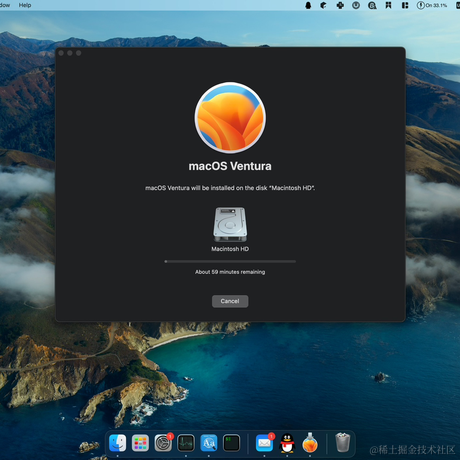Click the grid layout menu bar icon
The image size is (460, 460).
[x=405, y=5]
